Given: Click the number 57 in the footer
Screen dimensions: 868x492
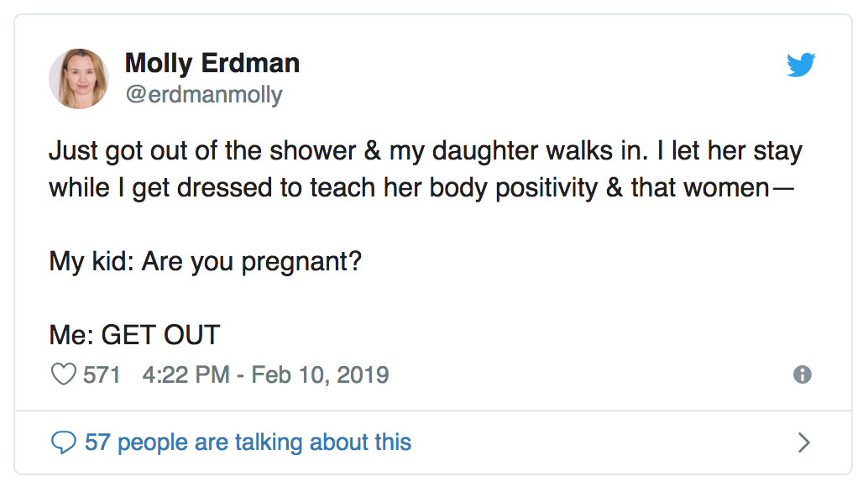Looking at the screenshot, I should click(x=97, y=442).
